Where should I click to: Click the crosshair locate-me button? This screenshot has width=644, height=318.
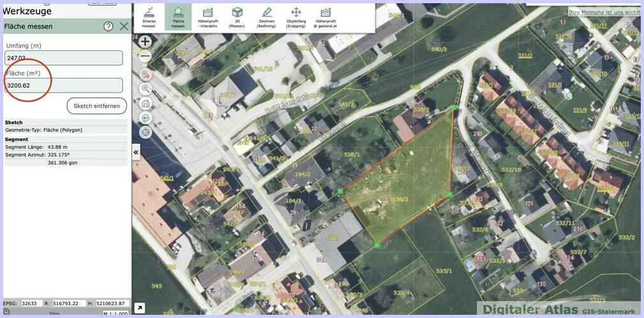point(145,132)
